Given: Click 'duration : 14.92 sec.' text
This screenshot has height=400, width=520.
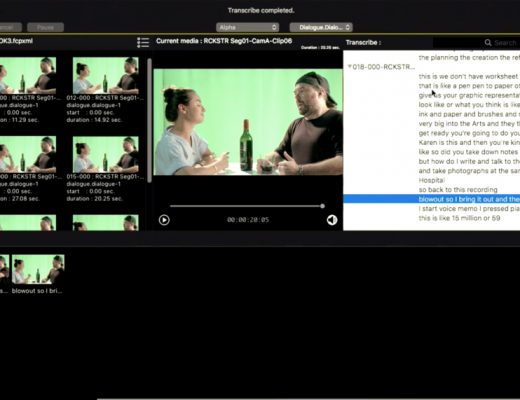Looking at the screenshot, I should coord(94,120).
